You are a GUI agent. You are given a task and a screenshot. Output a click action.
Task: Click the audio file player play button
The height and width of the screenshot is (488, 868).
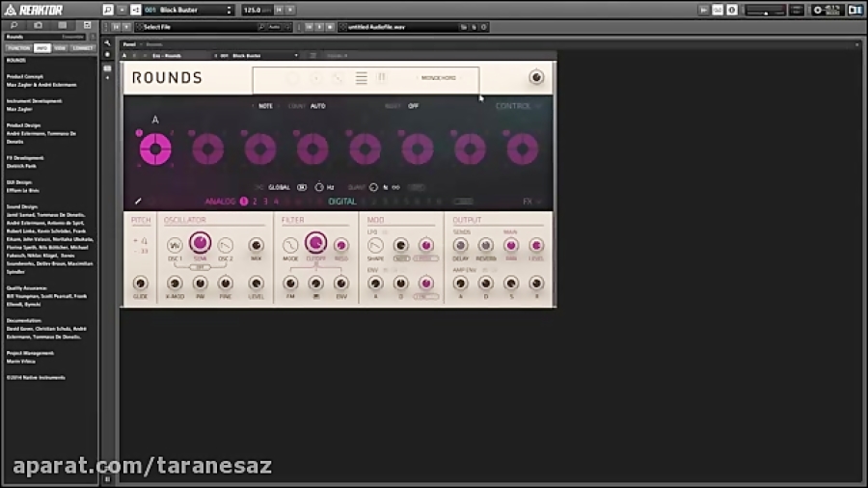coord(126,27)
